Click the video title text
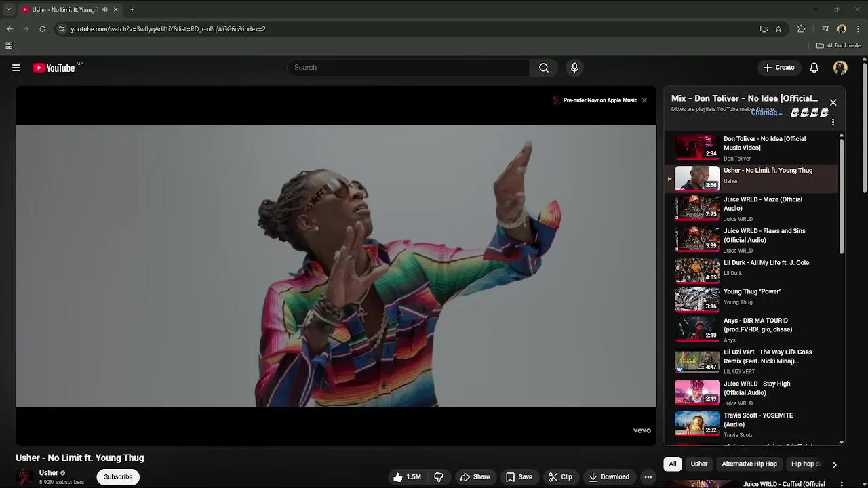This screenshot has height=488, width=868. [80, 457]
